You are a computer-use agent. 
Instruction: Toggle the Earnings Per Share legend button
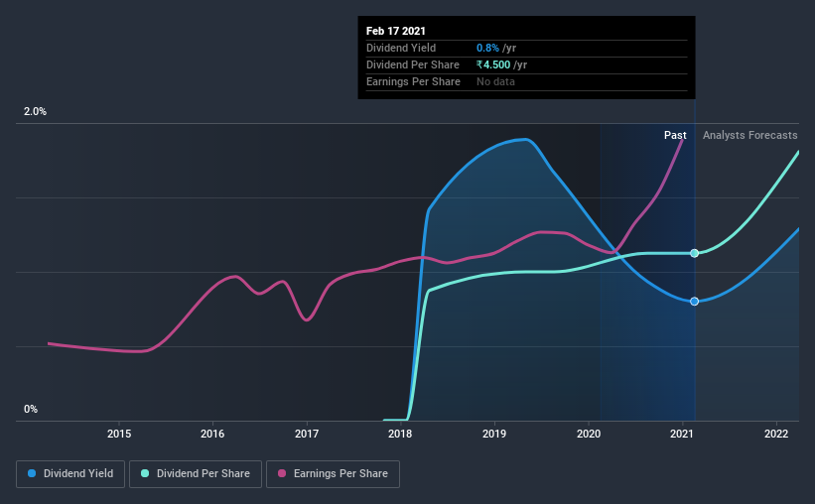point(333,474)
